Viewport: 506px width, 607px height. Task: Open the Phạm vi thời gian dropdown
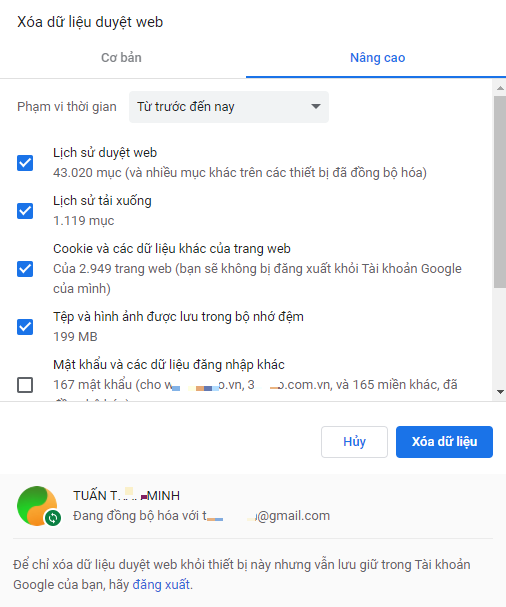[x=229, y=107]
